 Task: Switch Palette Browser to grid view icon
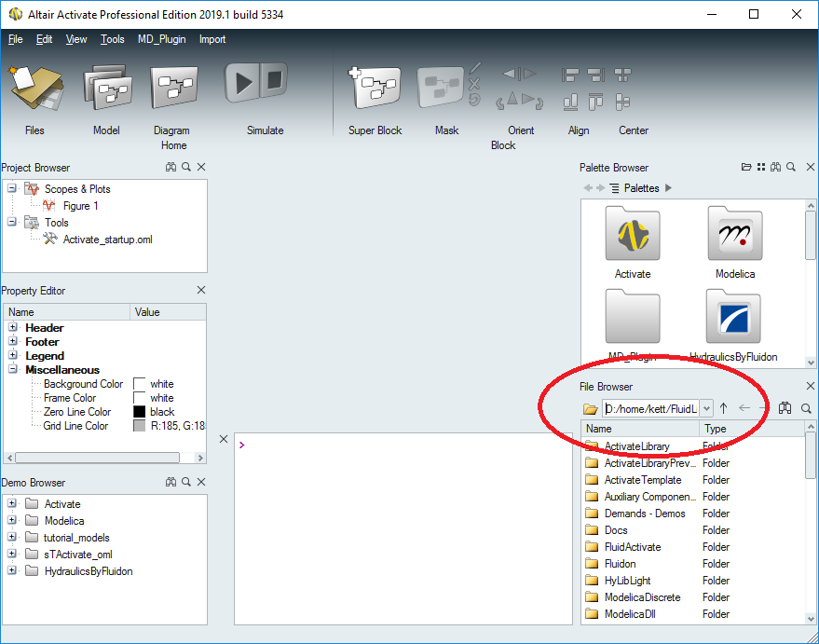coord(761,167)
